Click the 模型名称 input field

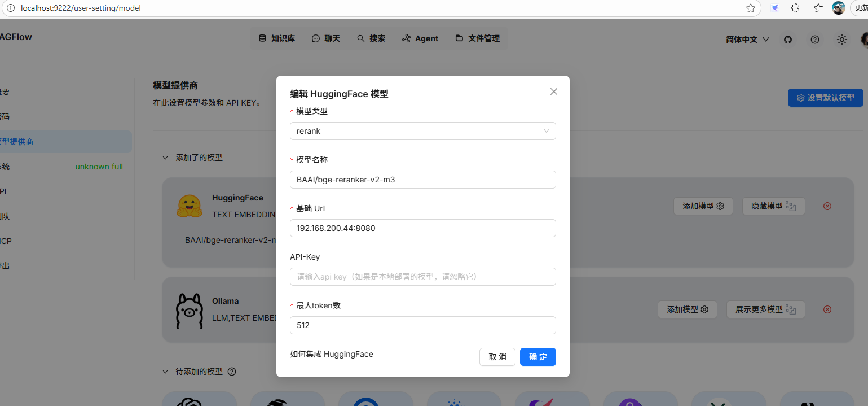(x=423, y=180)
